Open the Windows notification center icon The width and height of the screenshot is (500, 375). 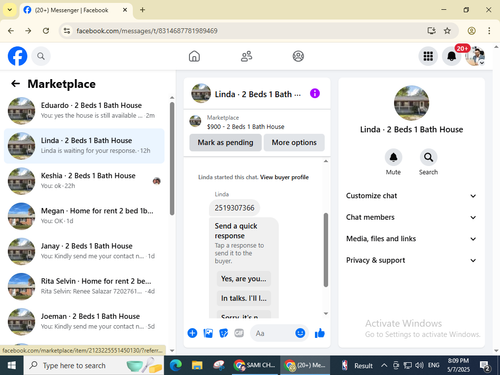point(485,366)
